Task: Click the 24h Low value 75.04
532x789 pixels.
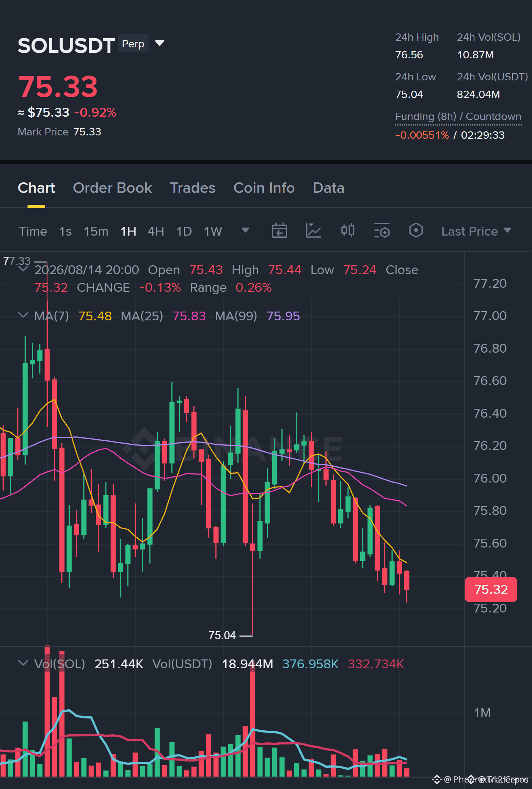Action: 409,94
